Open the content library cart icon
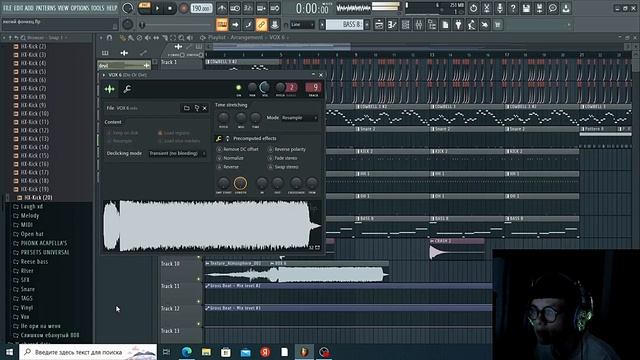 (498, 25)
